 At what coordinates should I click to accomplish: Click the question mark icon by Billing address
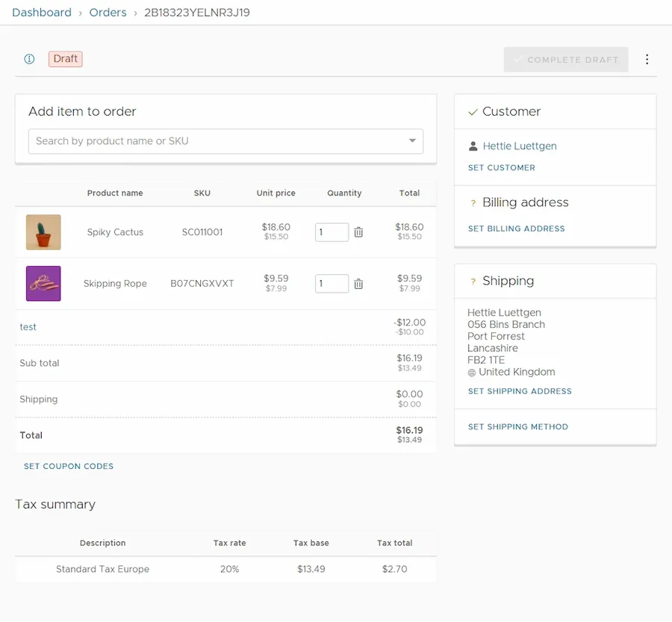(x=473, y=203)
